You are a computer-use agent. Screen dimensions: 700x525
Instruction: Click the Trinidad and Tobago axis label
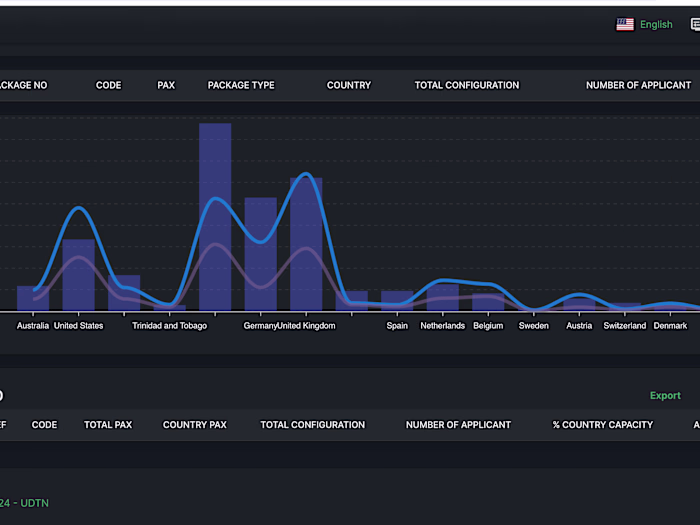click(170, 326)
